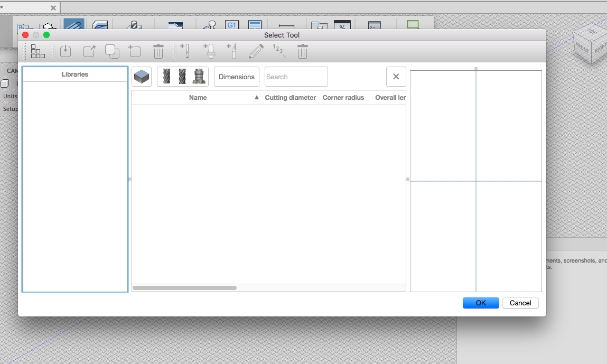This screenshot has width=607, height=364.
Task: Click the highlighted 2D milling icon in the main toolbar
Action: tap(73, 24)
